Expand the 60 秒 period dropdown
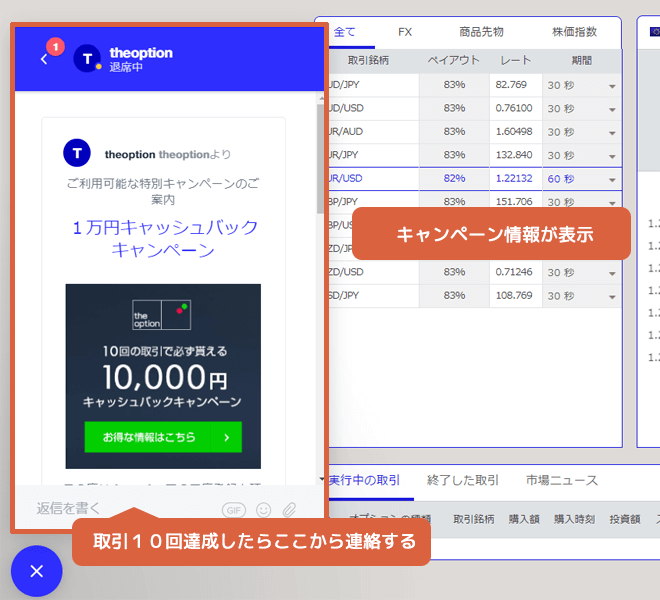This screenshot has width=660, height=600. pyautogui.click(x=612, y=180)
